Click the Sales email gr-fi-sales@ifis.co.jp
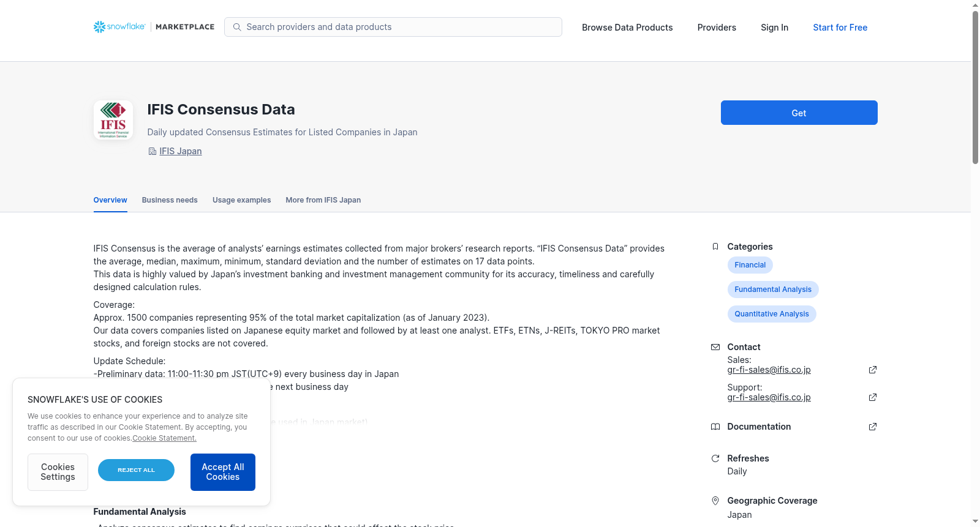The image size is (980, 527). [769, 370]
